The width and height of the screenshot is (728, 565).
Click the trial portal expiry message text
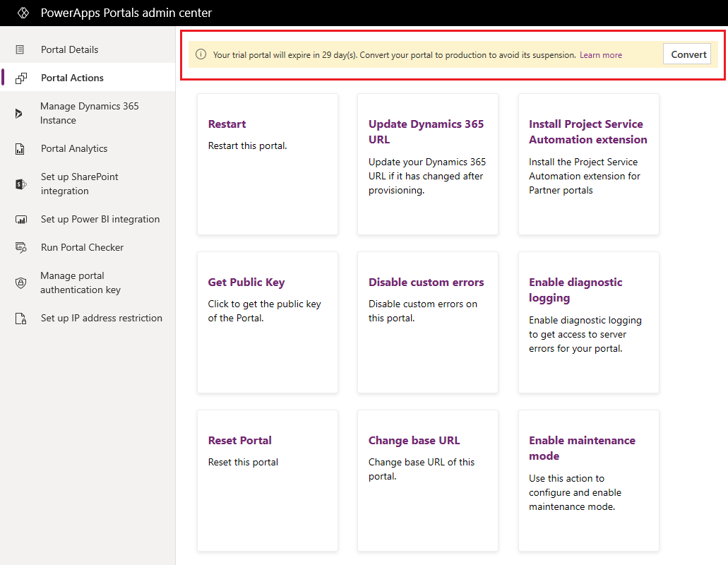pyautogui.click(x=394, y=55)
